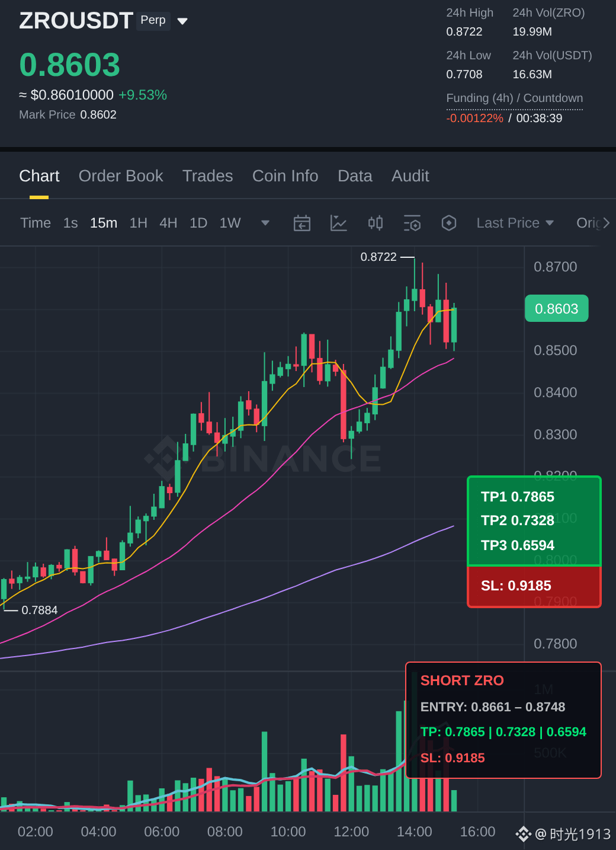Image resolution: width=616 pixels, height=850 pixels.
Task: Expand the Original chart option chevron
Action: [x=606, y=223]
